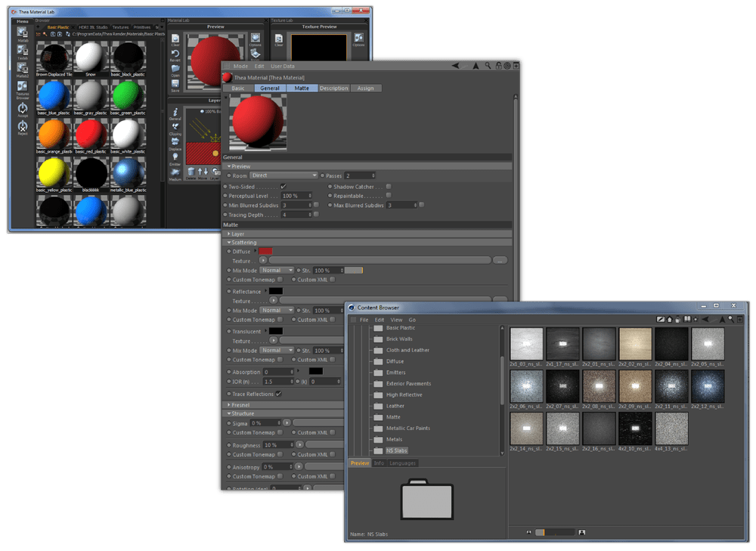Screen dimensions: 756x551
Task: Select the Emitter layer icon
Action: tap(175, 156)
